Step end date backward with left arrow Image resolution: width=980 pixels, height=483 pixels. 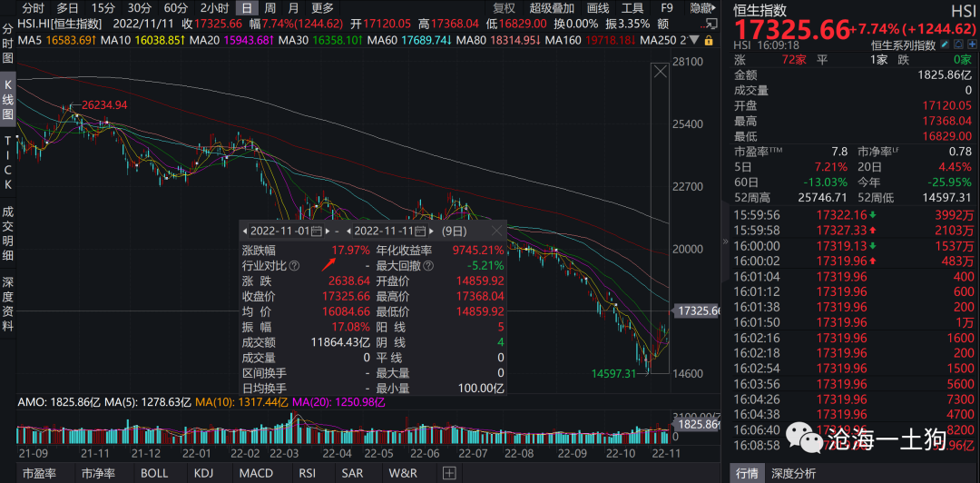tap(347, 231)
